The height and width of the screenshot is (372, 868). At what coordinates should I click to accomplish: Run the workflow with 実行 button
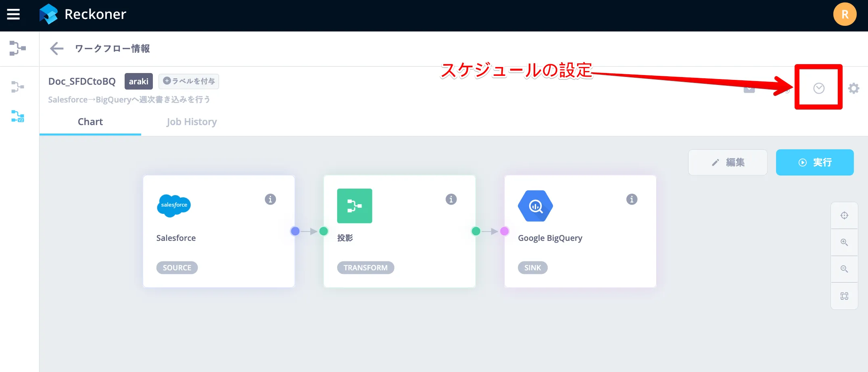point(814,162)
